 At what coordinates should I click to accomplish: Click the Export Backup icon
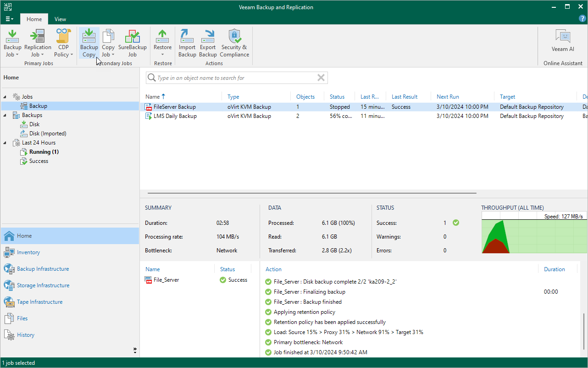click(x=208, y=43)
